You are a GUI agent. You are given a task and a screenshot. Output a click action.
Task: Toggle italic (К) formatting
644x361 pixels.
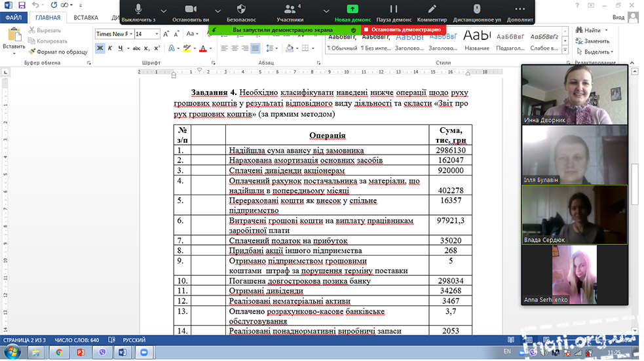pos(109,48)
